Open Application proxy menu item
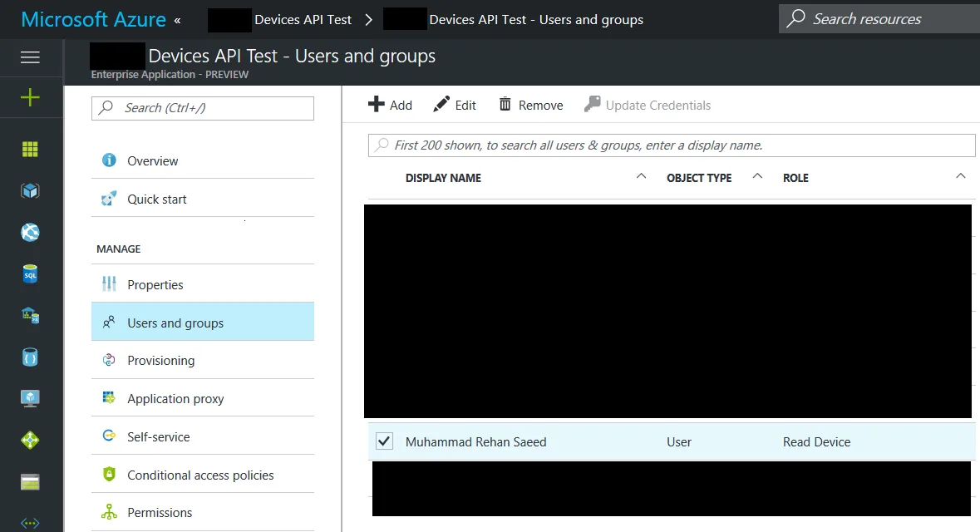The width and height of the screenshot is (980, 532). tap(203, 398)
